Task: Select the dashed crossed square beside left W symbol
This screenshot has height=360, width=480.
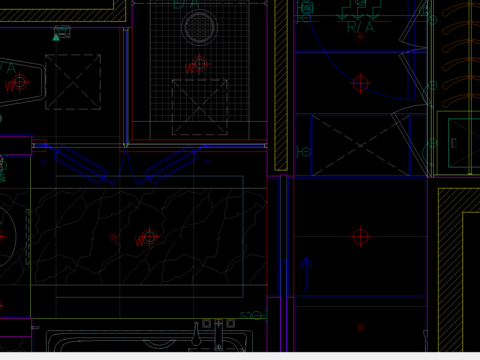Action: pos(73,82)
